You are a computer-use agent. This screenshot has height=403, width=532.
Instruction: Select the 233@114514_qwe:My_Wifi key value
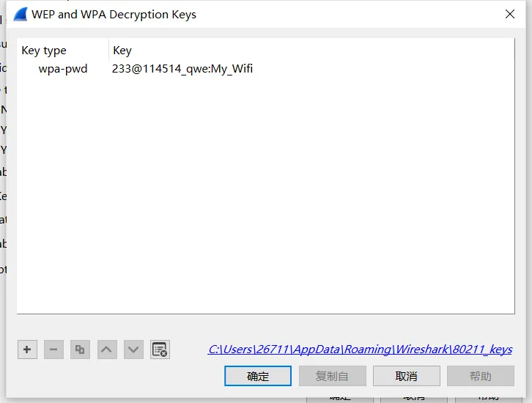(x=182, y=69)
